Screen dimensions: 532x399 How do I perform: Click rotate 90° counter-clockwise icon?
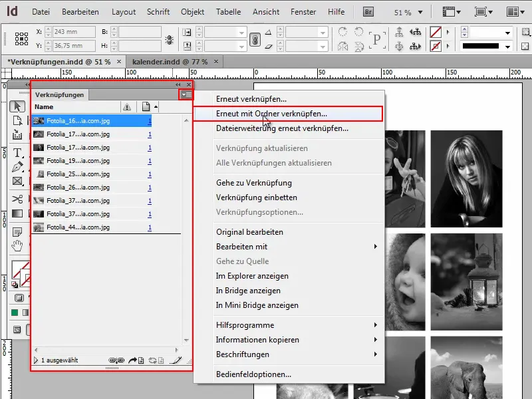358,32
